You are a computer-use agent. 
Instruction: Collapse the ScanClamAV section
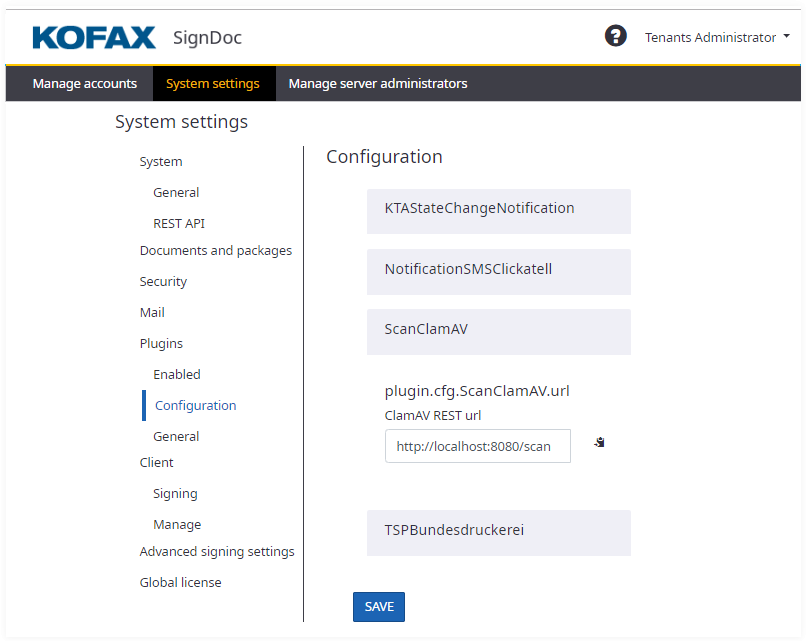click(x=498, y=330)
